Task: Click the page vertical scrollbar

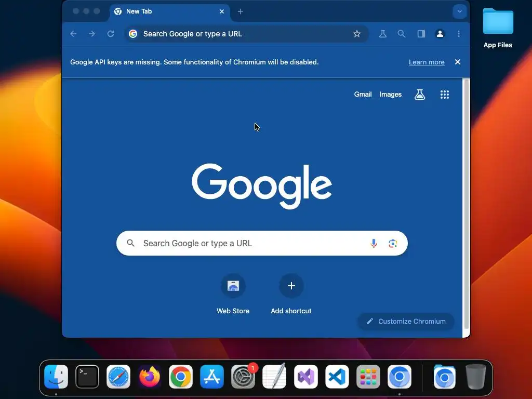Action: tap(467, 204)
